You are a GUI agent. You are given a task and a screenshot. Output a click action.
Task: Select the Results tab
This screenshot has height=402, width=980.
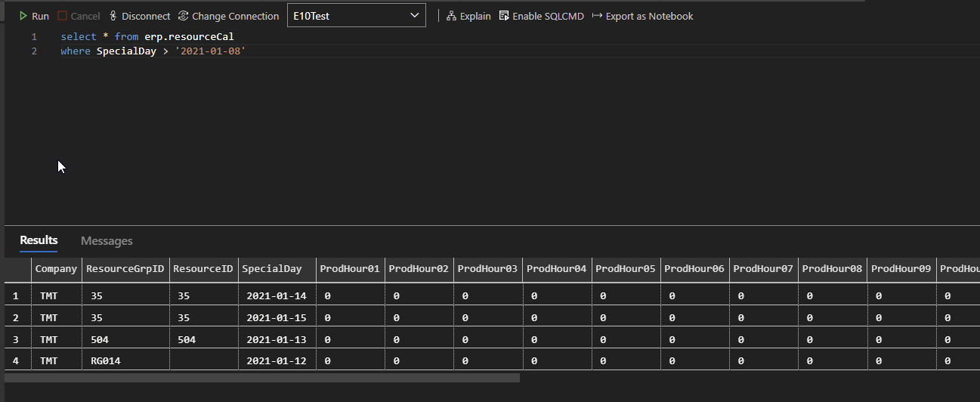click(x=39, y=240)
